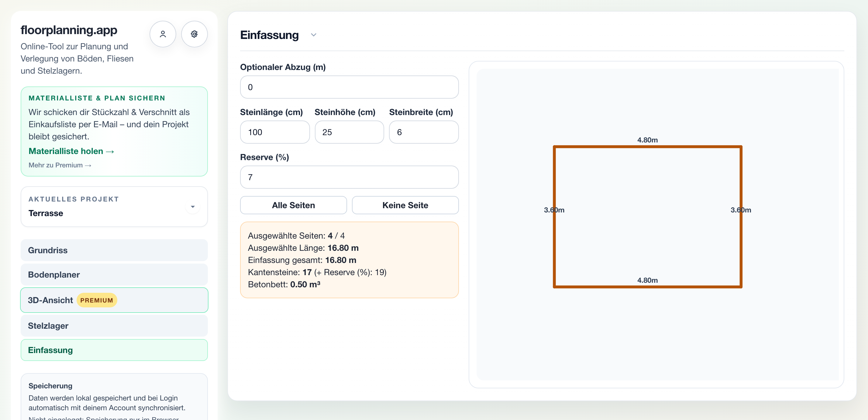The height and width of the screenshot is (420, 868).
Task: Open the Aktuelles Projekt dropdown arrow
Action: pyautogui.click(x=193, y=206)
